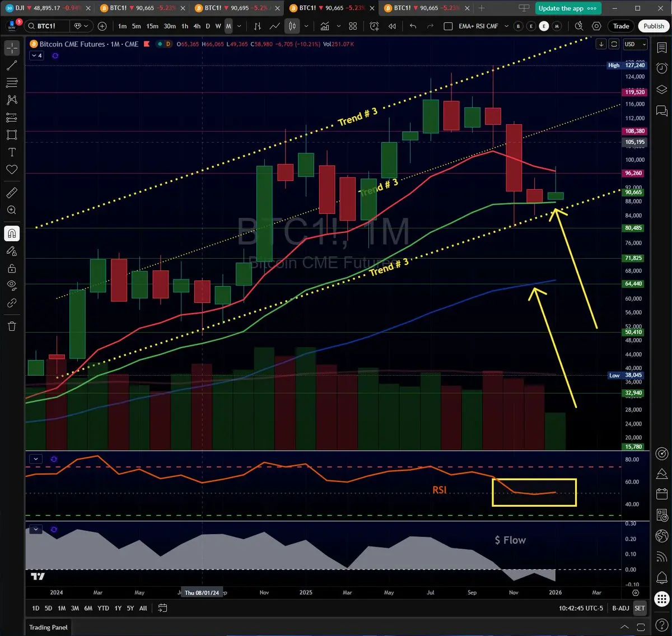The height and width of the screenshot is (636, 672).
Task: Expand the time interval dropdown
Action: pos(240,26)
